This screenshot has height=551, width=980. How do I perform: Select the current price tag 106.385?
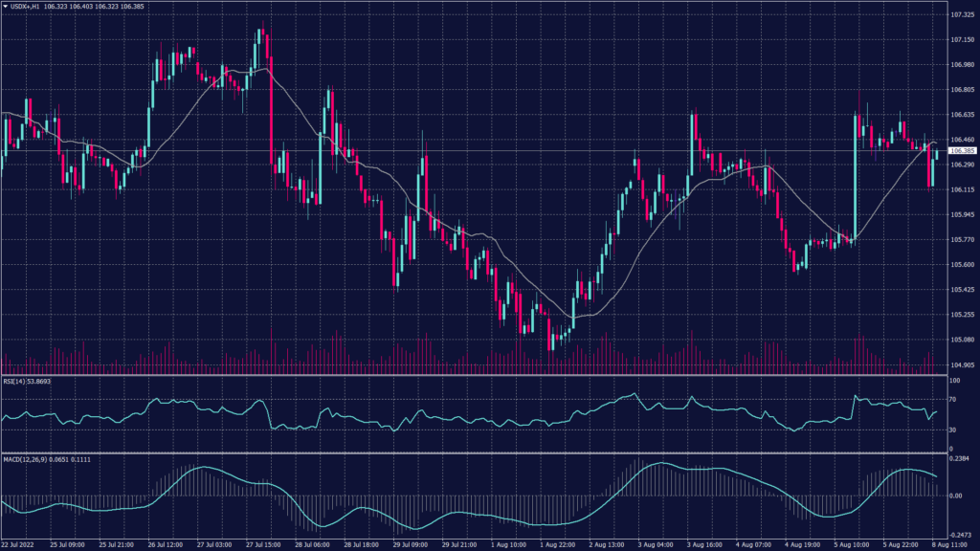962,151
